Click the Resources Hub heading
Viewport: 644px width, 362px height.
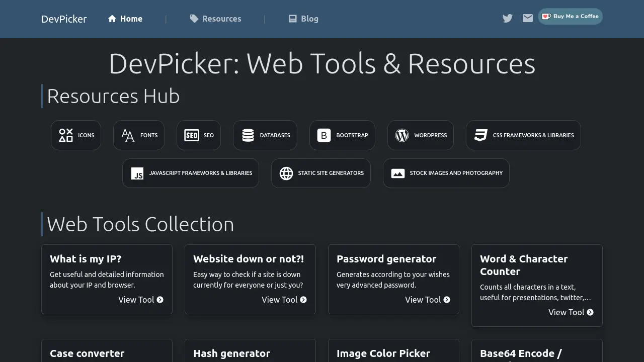tap(113, 96)
